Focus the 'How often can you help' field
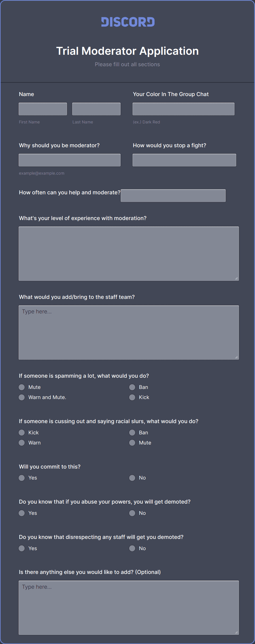This screenshot has width=255, height=644. (173, 196)
